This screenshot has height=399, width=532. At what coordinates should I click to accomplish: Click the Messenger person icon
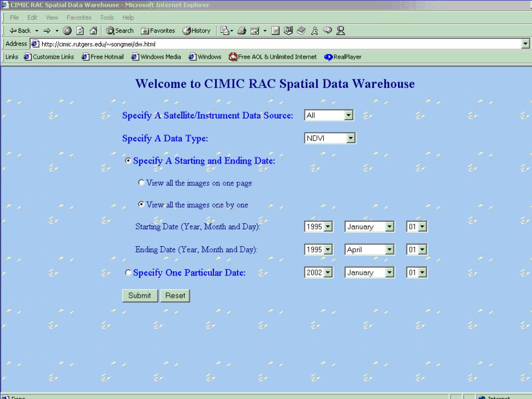pos(341,31)
